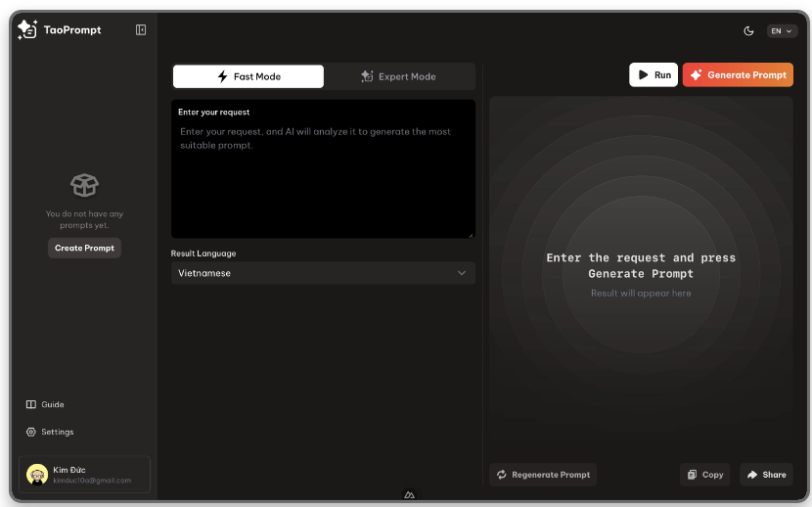Click the empty box icon in the sidebar
The width and height of the screenshot is (812, 507).
pyautogui.click(x=84, y=185)
